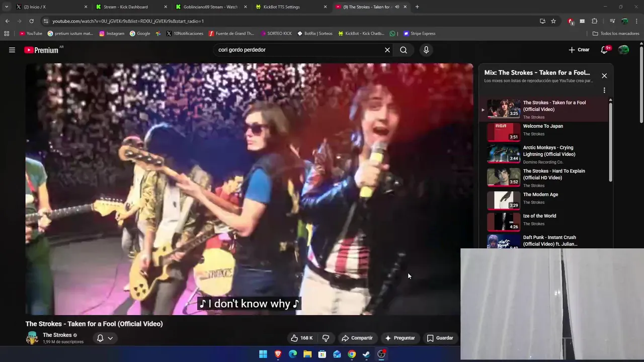The image size is (644, 362).
Task: View site information icon in address bar
Action: coord(46,21)
